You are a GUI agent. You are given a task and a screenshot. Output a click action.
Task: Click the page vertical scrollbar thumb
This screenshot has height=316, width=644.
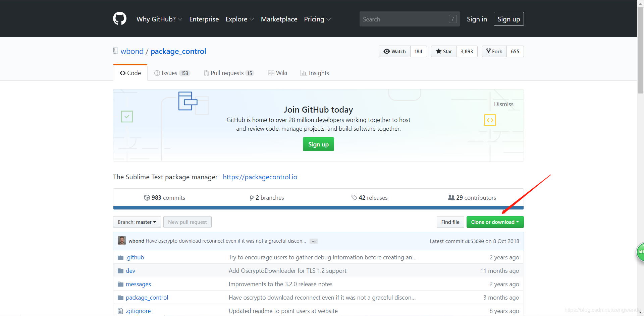point(640,50)
